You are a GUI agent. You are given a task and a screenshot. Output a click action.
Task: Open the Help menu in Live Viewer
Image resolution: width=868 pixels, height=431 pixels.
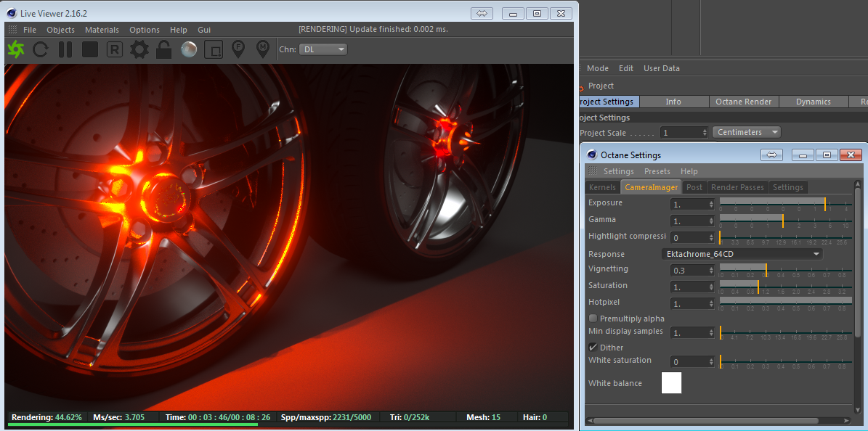click(x=178, y=30)
